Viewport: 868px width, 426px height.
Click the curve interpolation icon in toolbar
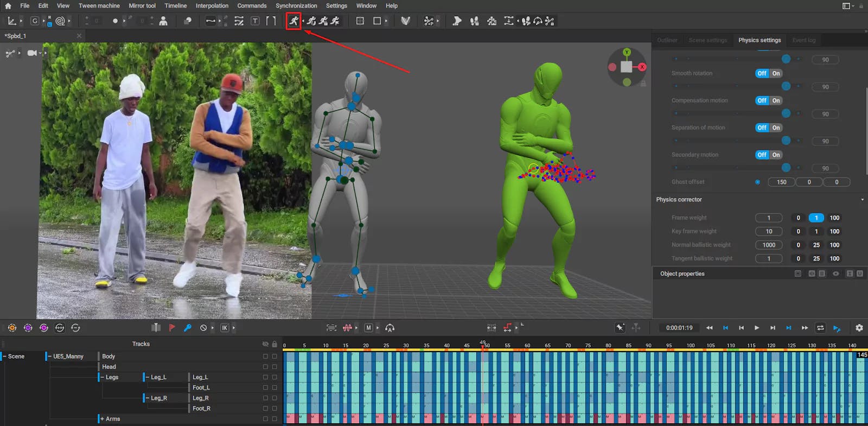tap(210, 21)
